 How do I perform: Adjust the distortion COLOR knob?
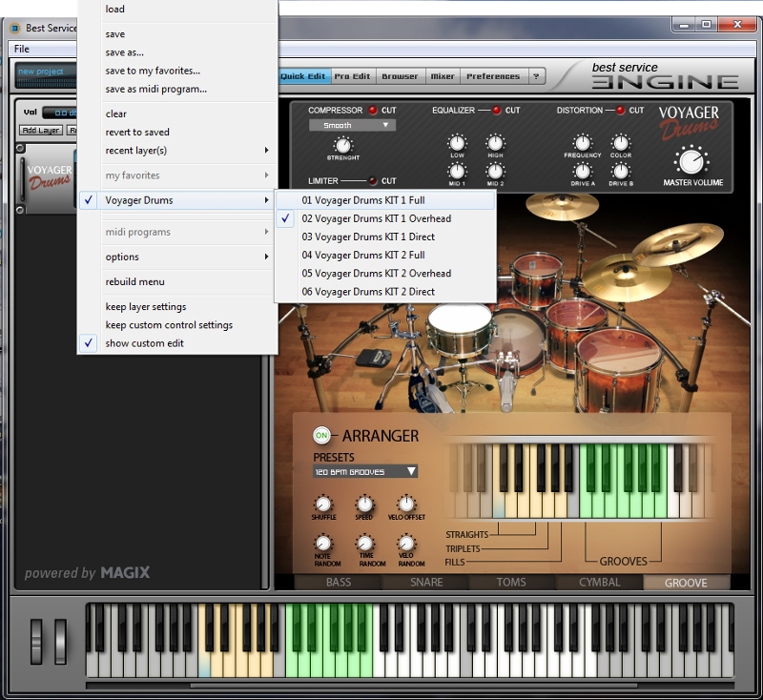pyautogui.click(x=621, y=143)
